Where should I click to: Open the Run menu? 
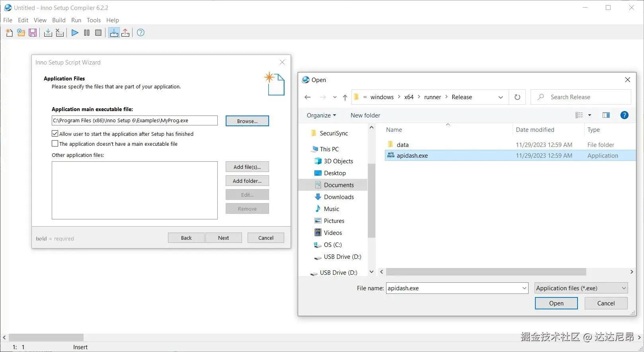(x=76, y=20)
